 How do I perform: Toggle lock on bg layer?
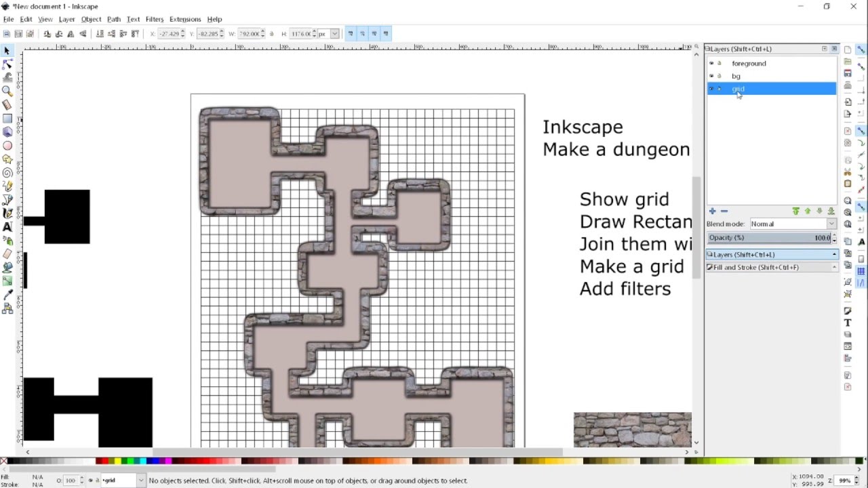pos(719,76)
